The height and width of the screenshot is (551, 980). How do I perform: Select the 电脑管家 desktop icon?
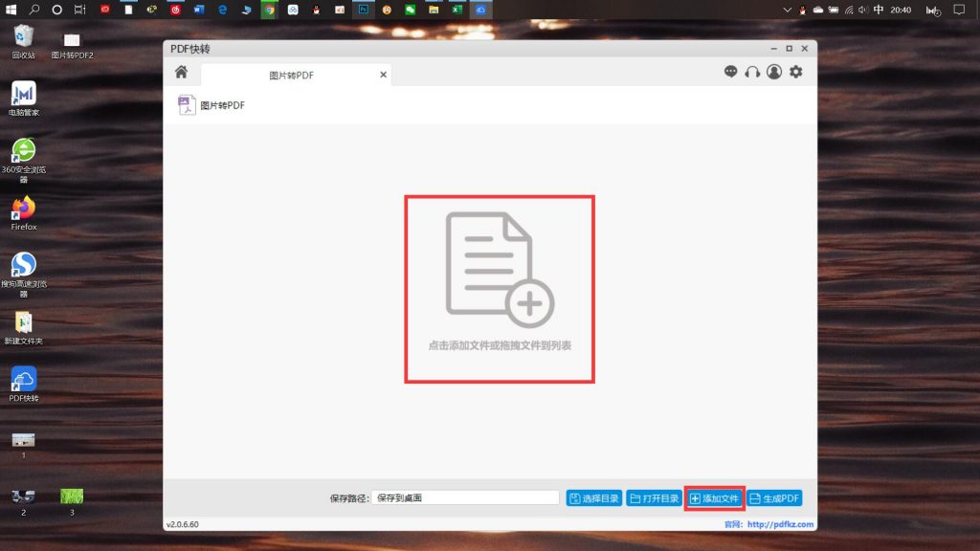click(24, 99)
